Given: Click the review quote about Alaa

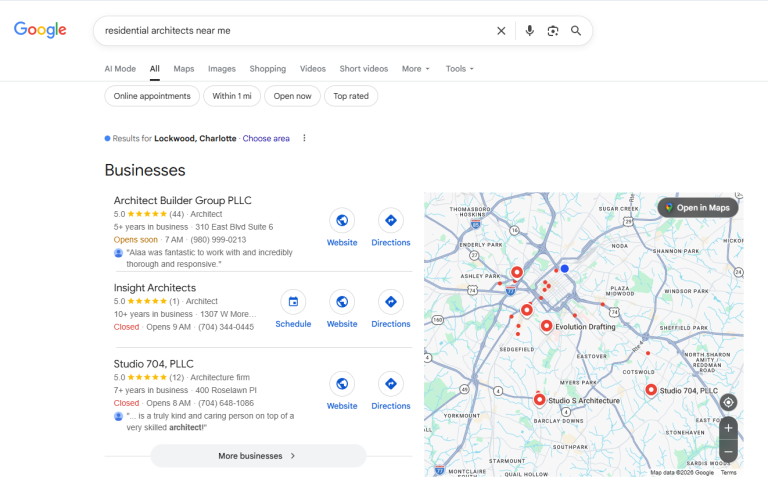Looking at the screenshot, I should [209, 258].
